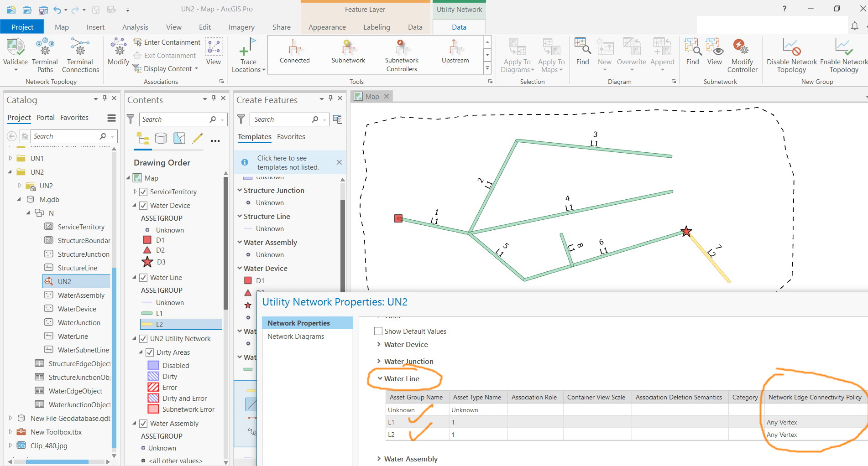Open the associations View tool
Screen dimensions: 868x466
(214, 52)
